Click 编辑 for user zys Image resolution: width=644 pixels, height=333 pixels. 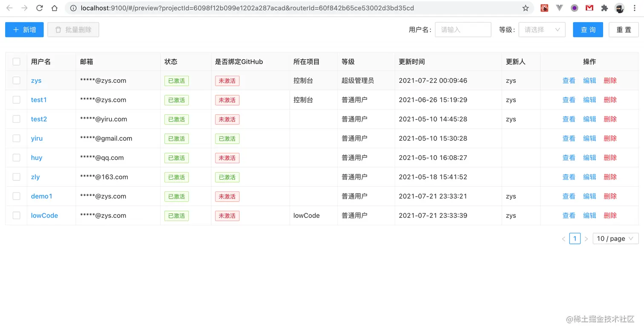click(x=589, y=81)
